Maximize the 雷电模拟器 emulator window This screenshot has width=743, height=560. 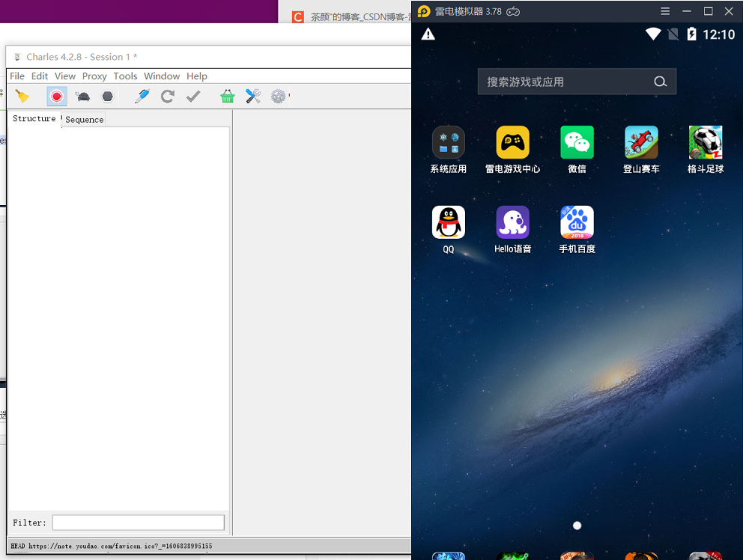708,11
